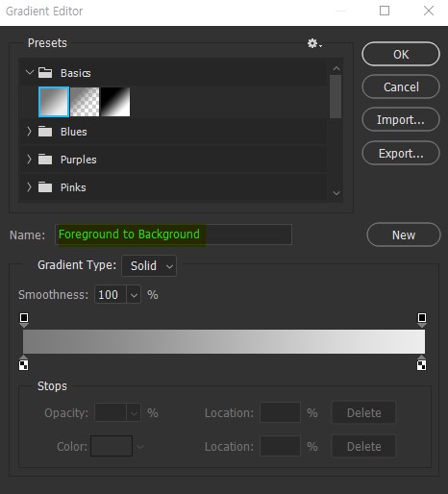Click the Purples folder icon
Image resolution: width=448 pixels, height=494 pixels.
pyautogui.click(x=45, y=160)
